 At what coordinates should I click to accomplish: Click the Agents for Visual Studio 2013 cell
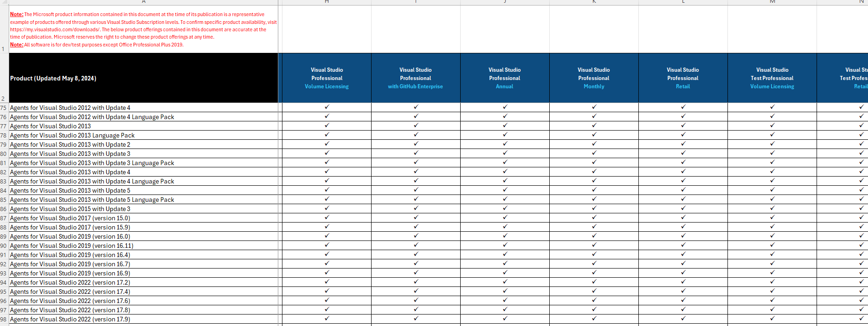[x=143, y=126]
